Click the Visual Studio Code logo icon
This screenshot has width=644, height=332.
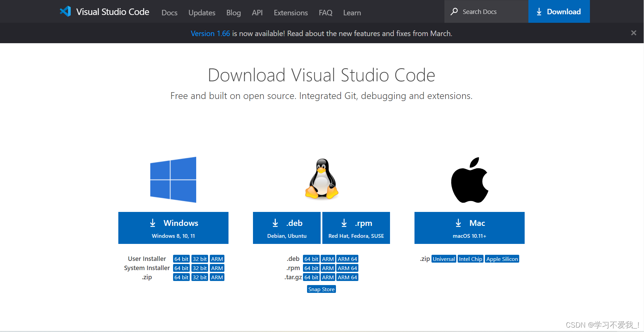pos(65,12)
